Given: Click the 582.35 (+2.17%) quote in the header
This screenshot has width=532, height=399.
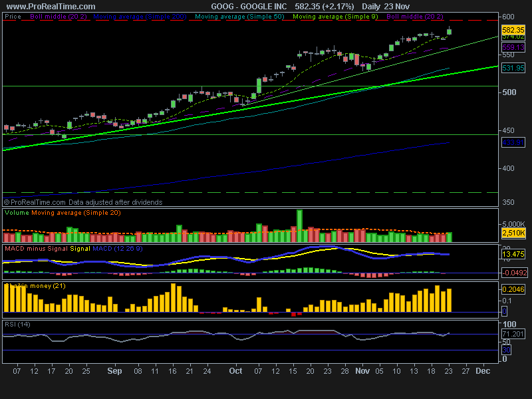Looking at the screenshot, I should click(x=324, y=7).
